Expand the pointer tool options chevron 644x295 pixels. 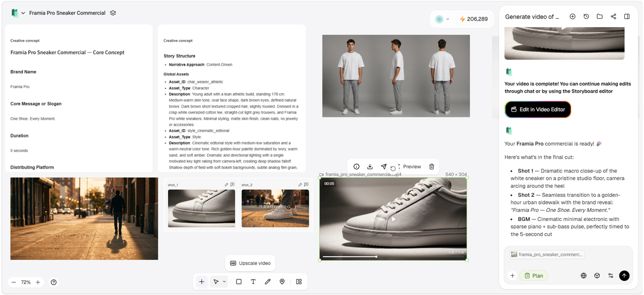coord(224,282)
